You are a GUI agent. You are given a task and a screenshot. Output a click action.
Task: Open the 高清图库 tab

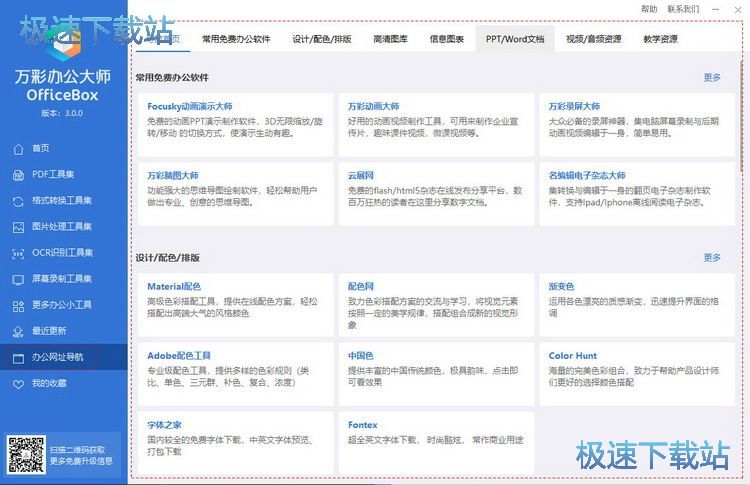(x=390, y=39)
